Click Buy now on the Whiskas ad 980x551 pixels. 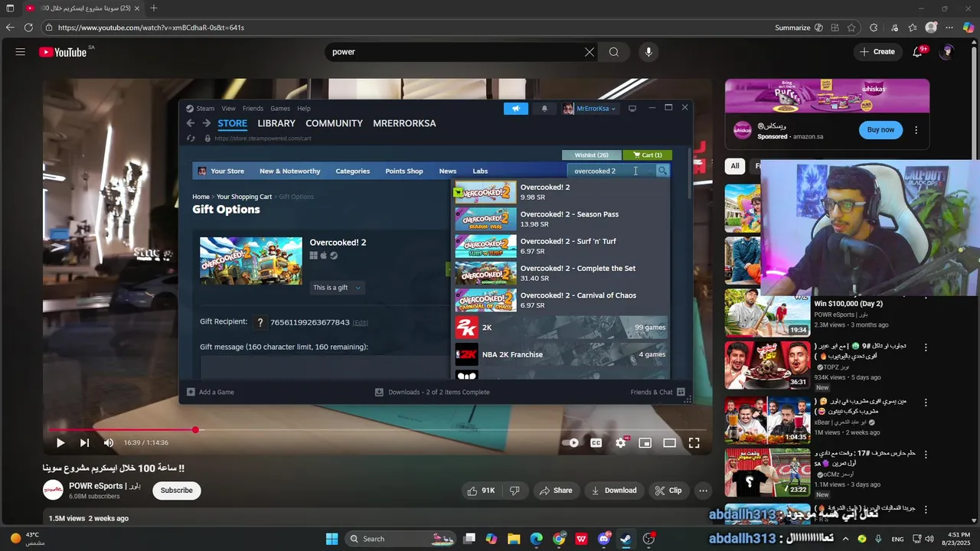[x=880, y=130]
